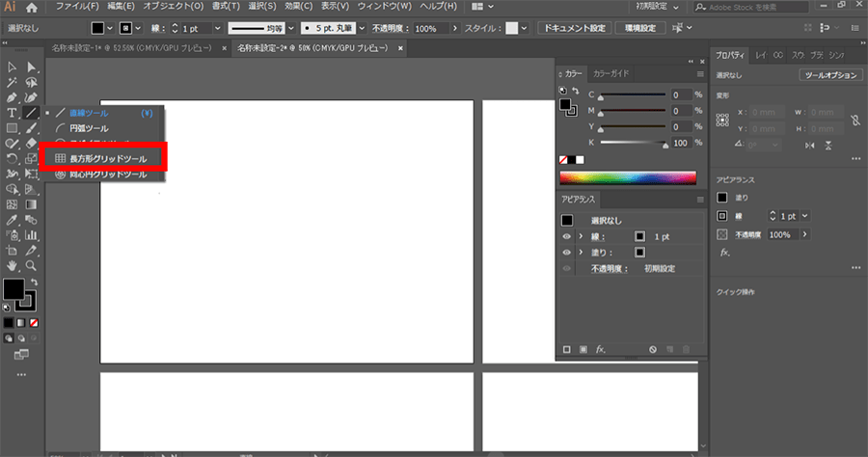The width and height of the screenshot is (868, 457).
Task: Toggle visibility eye of 線 row
Action: click(x=566, y=237)
